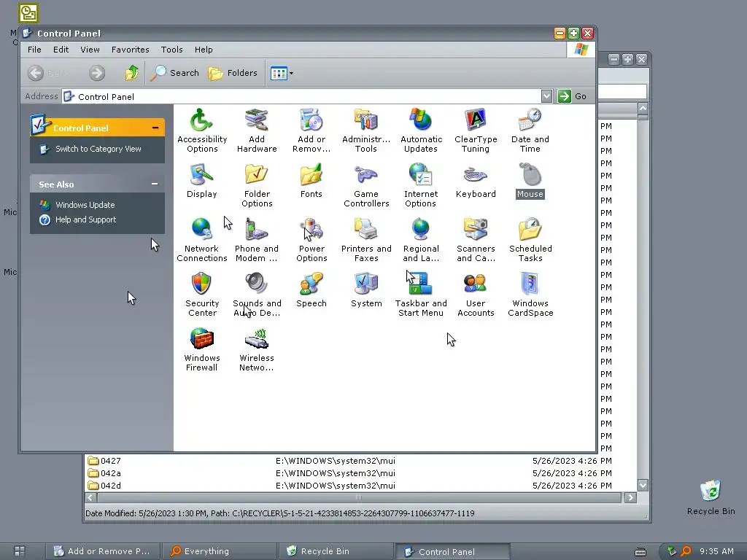Click the Start button in taskbar
Screen dimensions: 747x560
click(x=20, y=551)
